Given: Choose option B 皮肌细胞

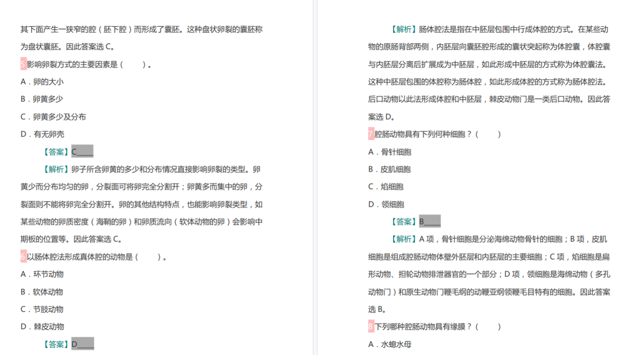Looking at the screenshot, I should tap(389, 169).
